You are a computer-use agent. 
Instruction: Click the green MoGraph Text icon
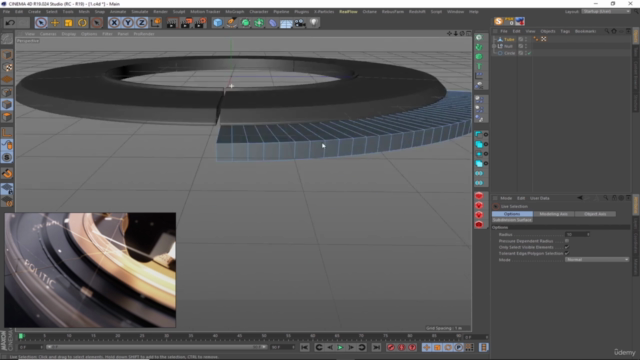pos(479,67)
